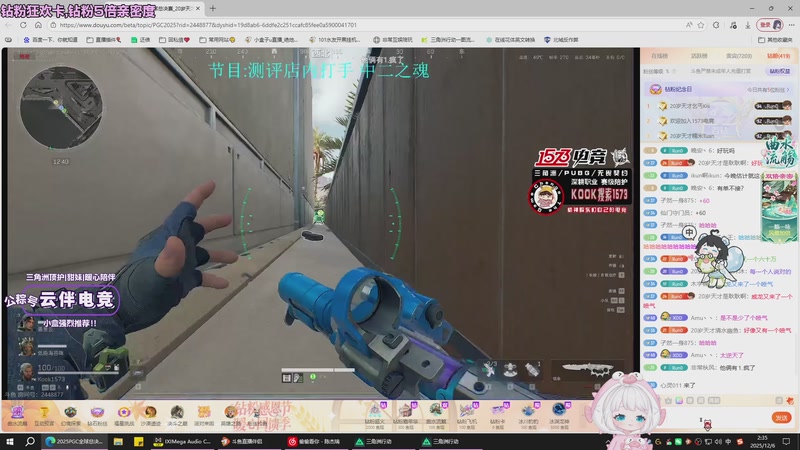Open the 北城反作弊 bookmark
This screenshot has width=800, height=450.
tap(561, 40)
